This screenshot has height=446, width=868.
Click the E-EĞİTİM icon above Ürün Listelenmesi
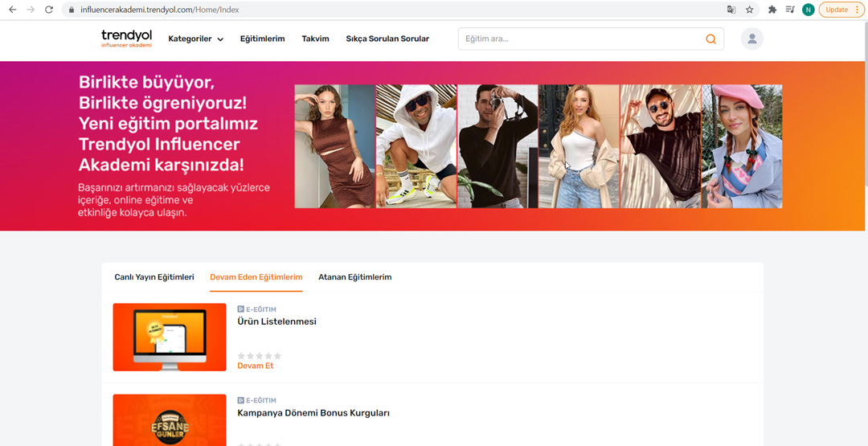[241, 309]
